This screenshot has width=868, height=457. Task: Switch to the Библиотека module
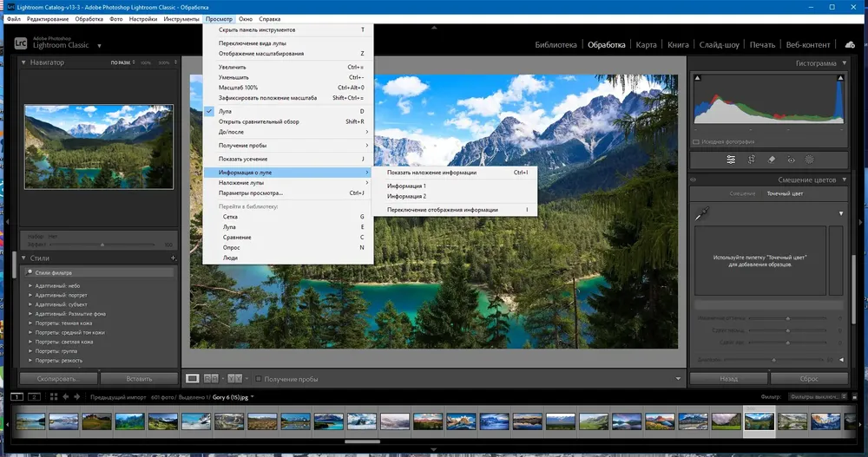coord(556,44)
